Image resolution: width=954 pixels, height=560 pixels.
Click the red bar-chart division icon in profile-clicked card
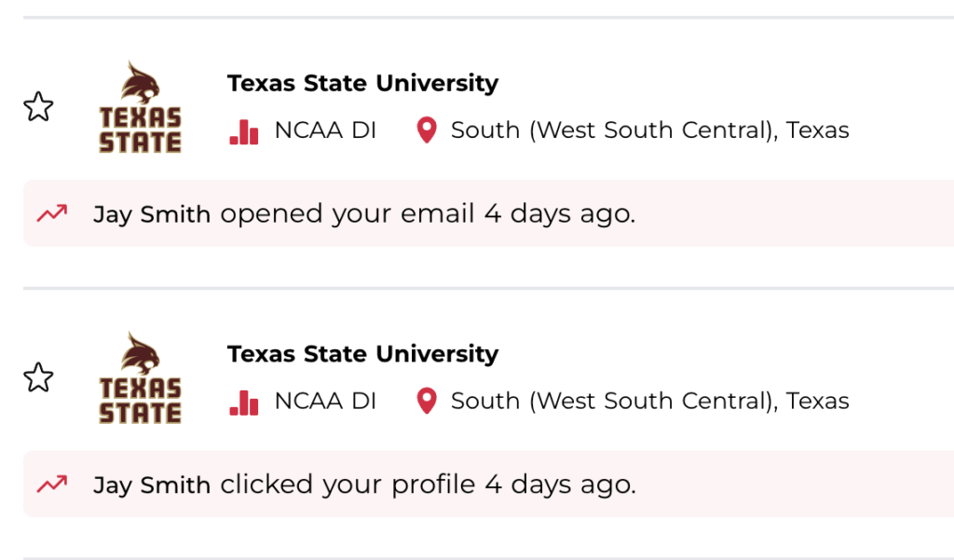point(244,402)
